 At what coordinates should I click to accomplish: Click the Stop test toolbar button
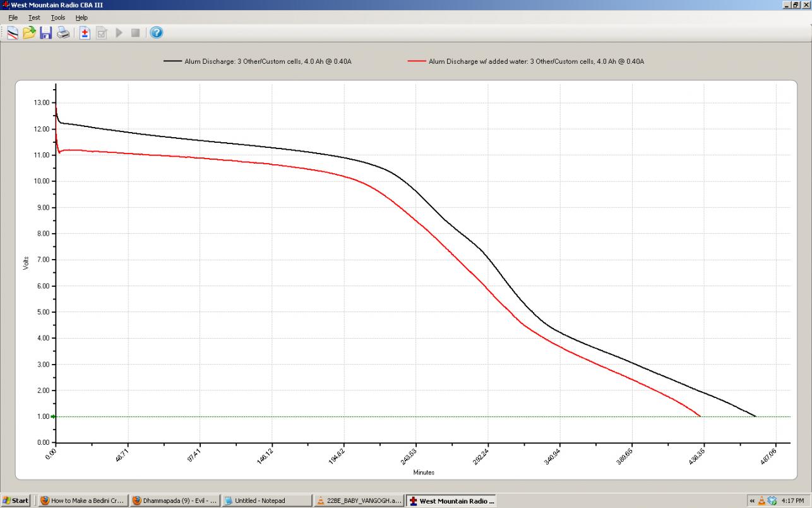[135, 33]
